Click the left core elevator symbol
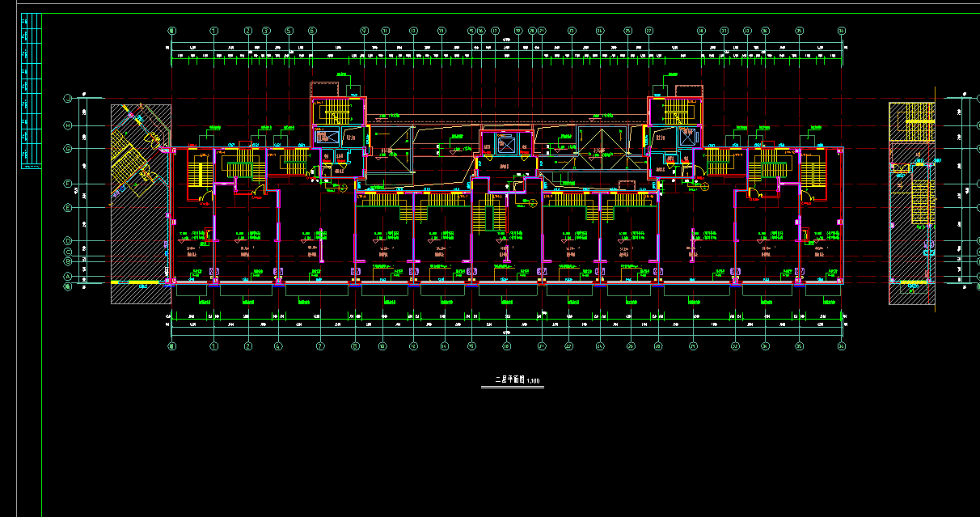980x517 pixels. click(x=329, y=137)
